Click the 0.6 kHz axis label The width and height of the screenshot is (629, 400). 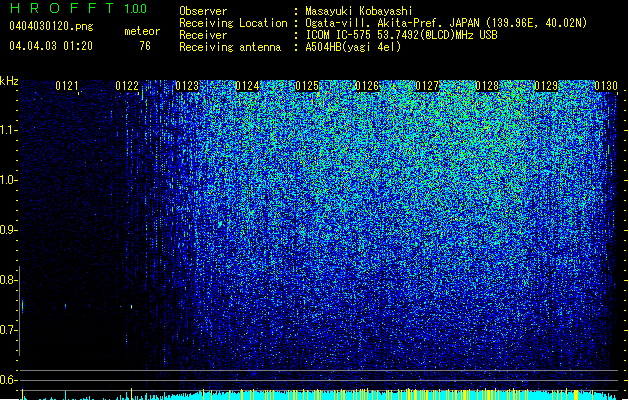coord(9,380)
